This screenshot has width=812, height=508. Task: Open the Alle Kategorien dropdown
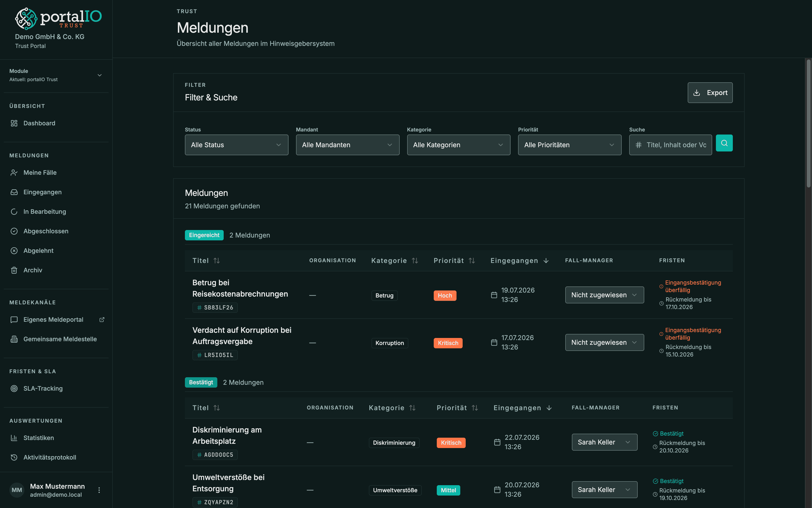point(459,145)
